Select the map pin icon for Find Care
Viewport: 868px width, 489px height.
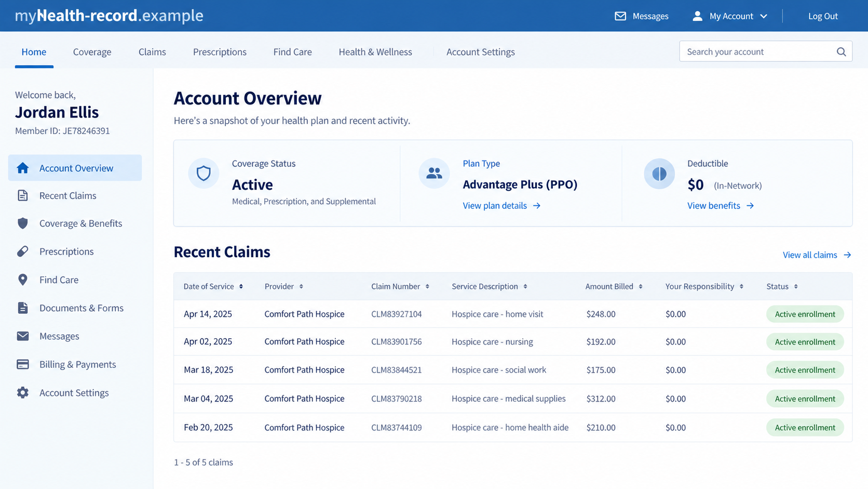[x=23, y=280]
